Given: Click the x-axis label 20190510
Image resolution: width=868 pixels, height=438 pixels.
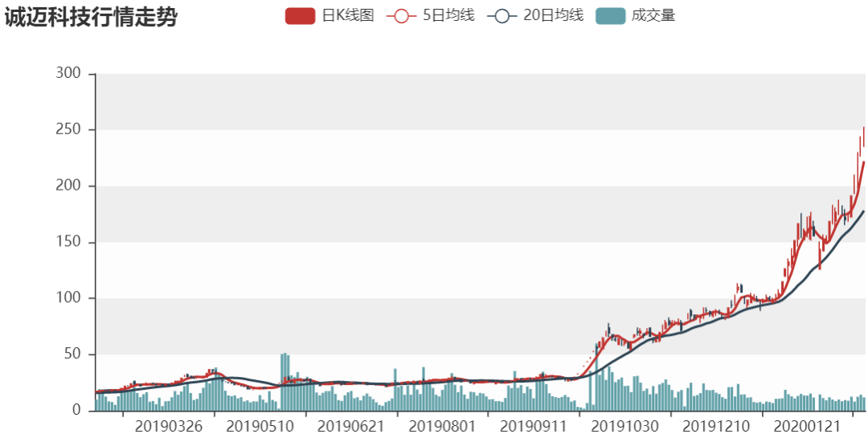Looking at the screenshot, I should click(260, 427).
